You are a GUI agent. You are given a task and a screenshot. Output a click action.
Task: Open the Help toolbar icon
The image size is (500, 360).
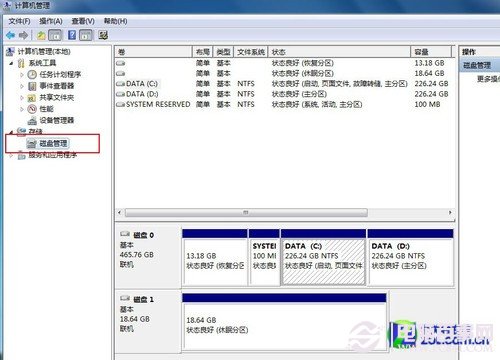pyautogui.click(x=72, y=35)
